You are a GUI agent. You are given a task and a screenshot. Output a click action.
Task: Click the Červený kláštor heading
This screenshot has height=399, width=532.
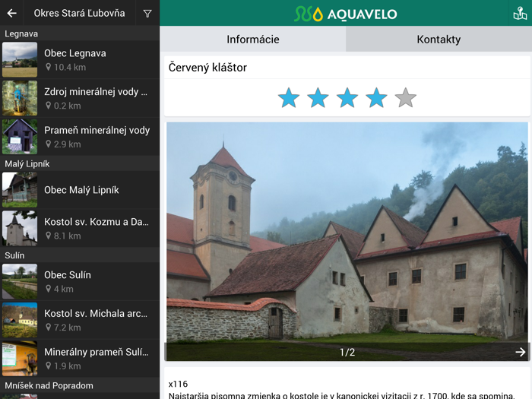point(207,67)
